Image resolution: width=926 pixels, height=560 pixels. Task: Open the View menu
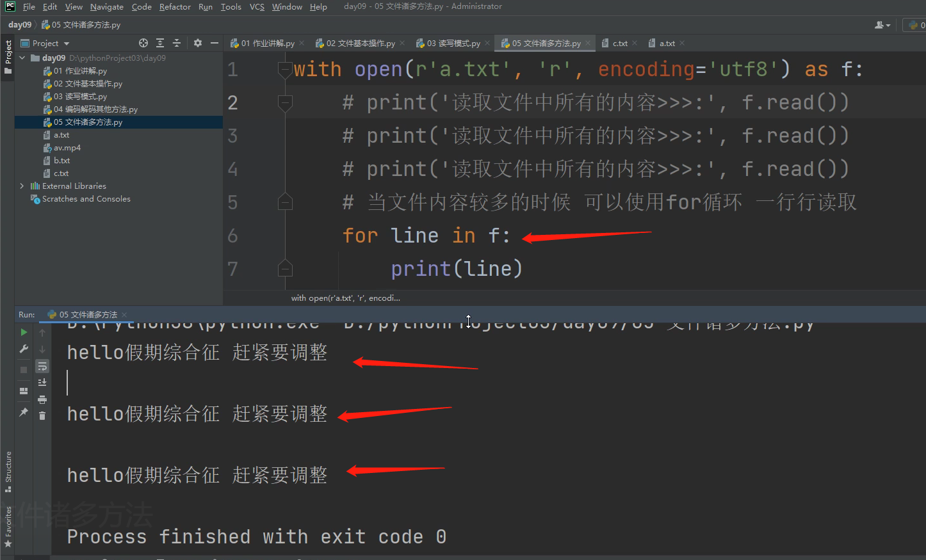pyautogui.click(x=74, y=6)
